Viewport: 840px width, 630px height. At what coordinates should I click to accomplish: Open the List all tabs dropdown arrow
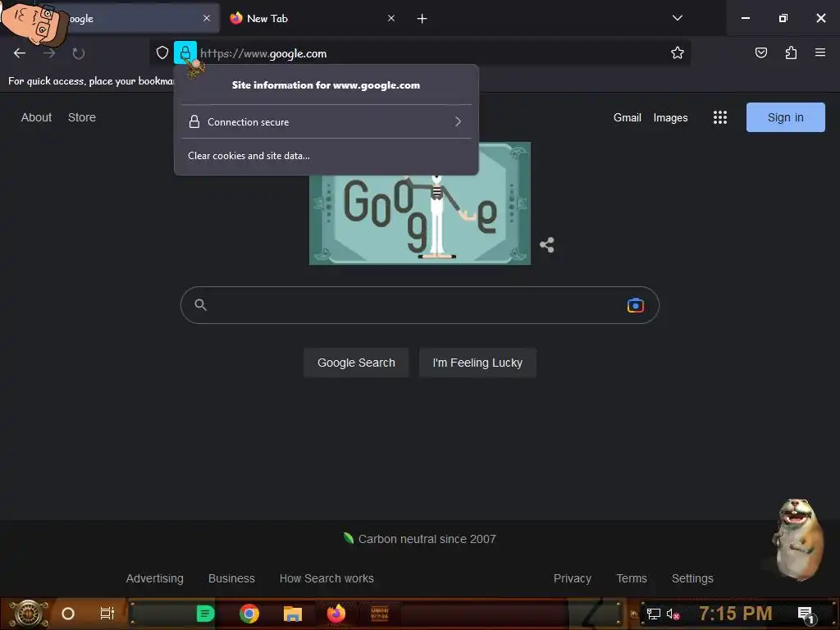pyautogui.click(x=677, y=18)
